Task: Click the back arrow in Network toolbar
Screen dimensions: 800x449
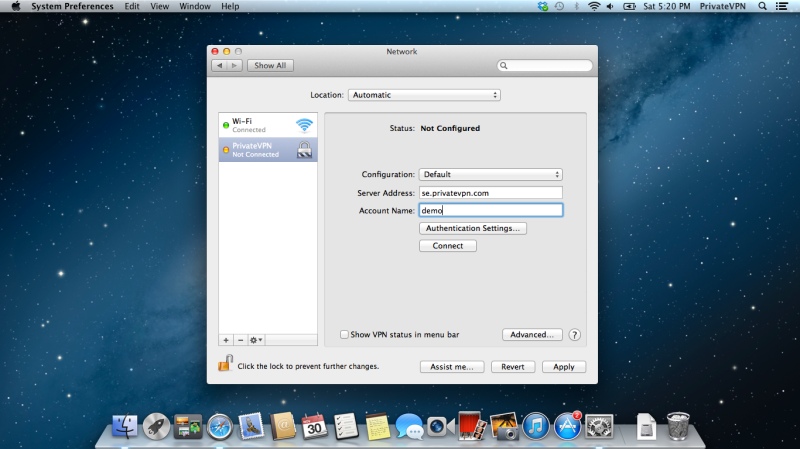Action: [219, 66]
